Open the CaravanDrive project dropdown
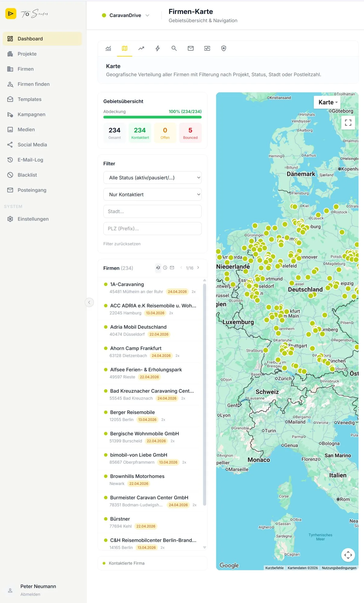 pos(126,15)
